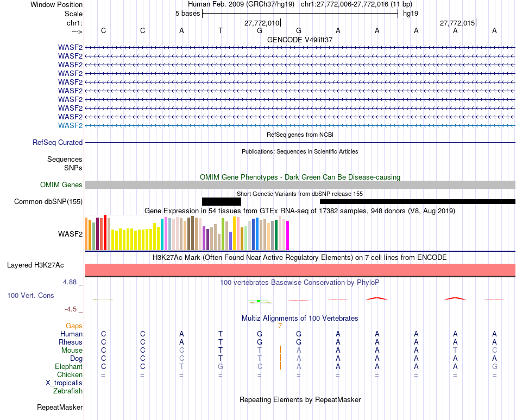Screen dimensions: 516x420
Task: Click the chr1:27,772,006-27,772,016 (11 bp) position text
Action: coord(356,4)
